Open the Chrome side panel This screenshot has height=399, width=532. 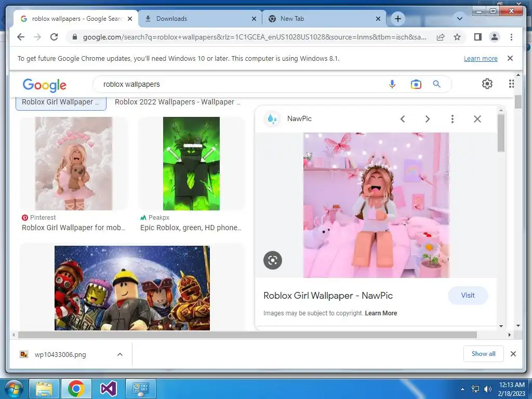point(478,37)
